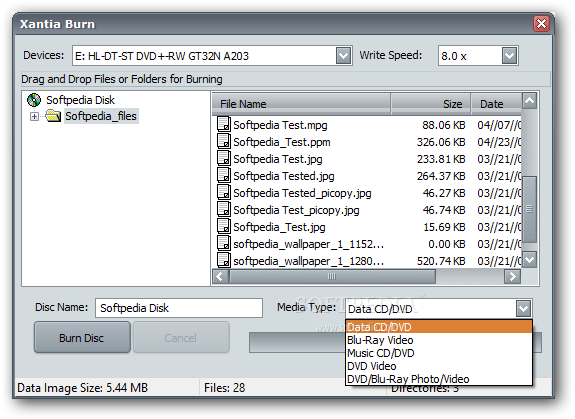575x419 pixels.
Task: Choose Music CD/DVD media type
Action: pyautogui.click(x=439, y=353)
